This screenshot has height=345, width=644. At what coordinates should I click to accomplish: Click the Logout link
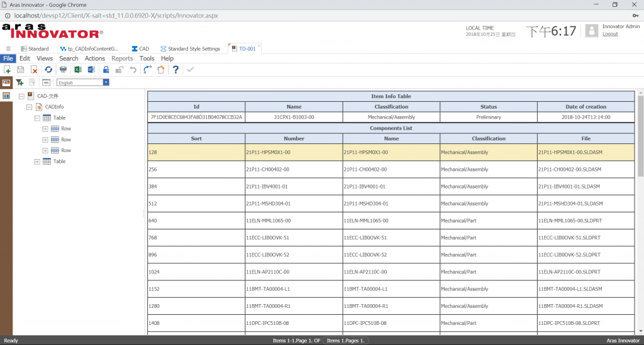pyautogui.click(x=610, y=34)
